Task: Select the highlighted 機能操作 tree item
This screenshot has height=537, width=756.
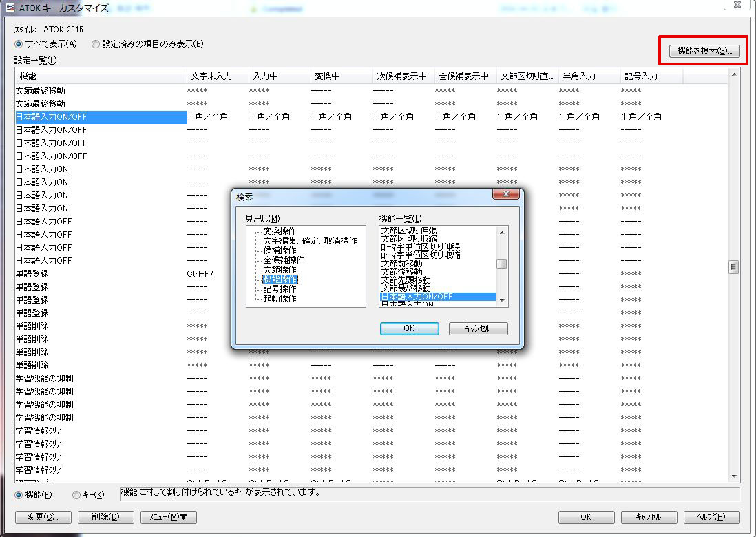Action: pyautogui.click(x=280, y=279)
